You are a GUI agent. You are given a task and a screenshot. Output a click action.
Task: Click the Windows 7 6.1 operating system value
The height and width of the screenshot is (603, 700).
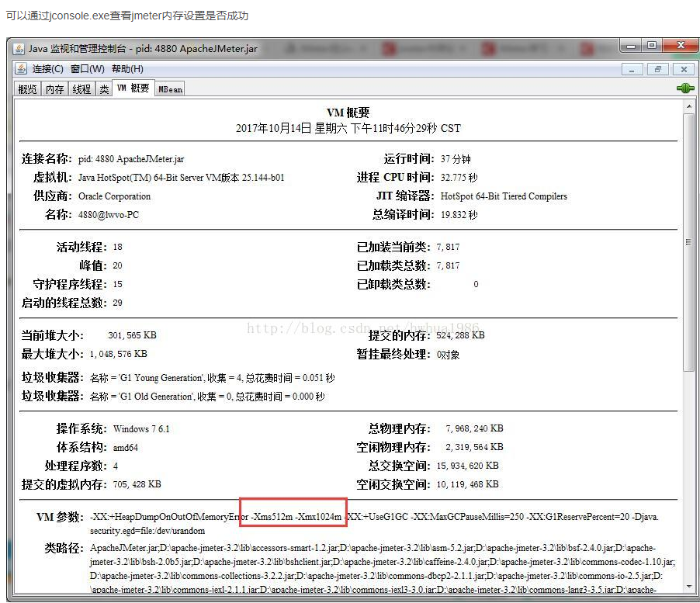(x=141, y=429)
